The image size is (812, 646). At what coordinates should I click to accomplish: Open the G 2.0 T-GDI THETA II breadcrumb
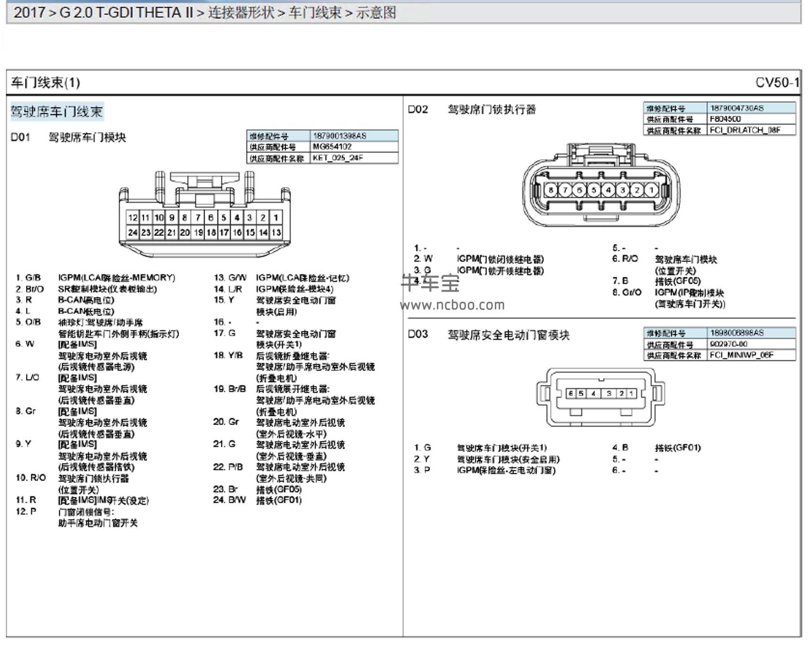tap(126, 12)
